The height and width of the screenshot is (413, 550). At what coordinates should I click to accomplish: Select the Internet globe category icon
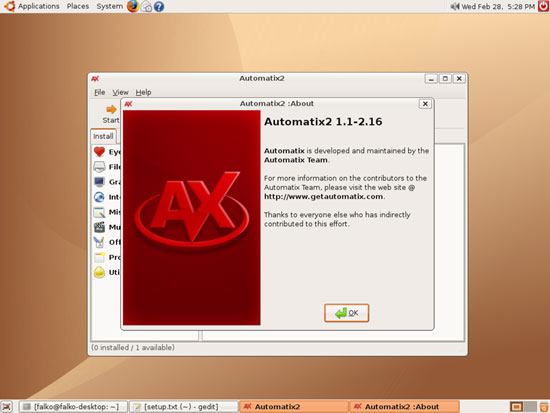click(99, 197)
